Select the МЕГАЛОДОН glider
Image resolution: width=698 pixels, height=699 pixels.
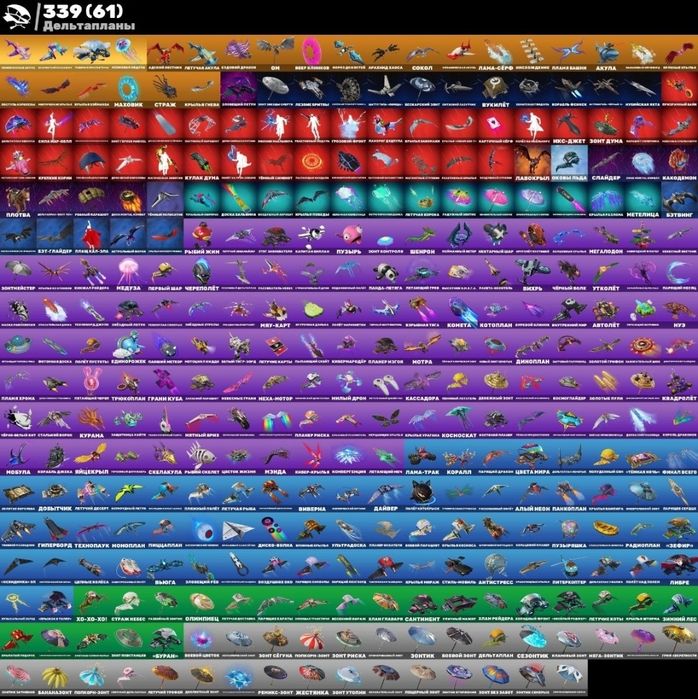[606, 236]
